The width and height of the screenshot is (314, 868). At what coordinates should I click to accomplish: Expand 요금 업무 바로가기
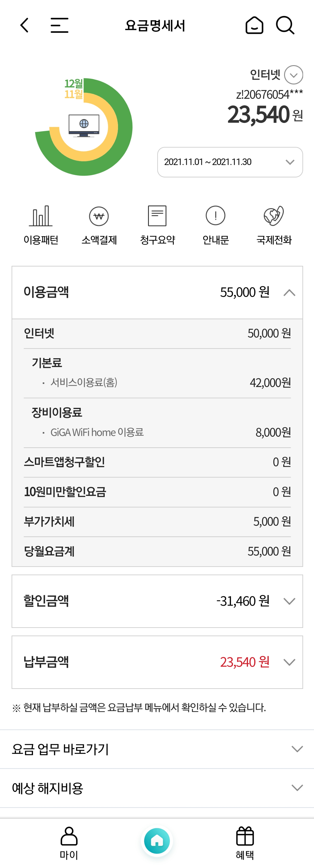(157, 749)
